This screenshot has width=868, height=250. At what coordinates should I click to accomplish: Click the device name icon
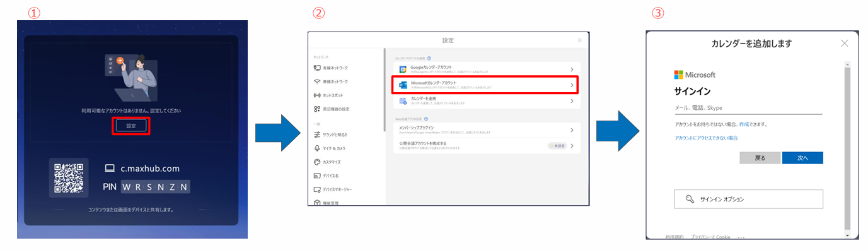tap(317, 176)
